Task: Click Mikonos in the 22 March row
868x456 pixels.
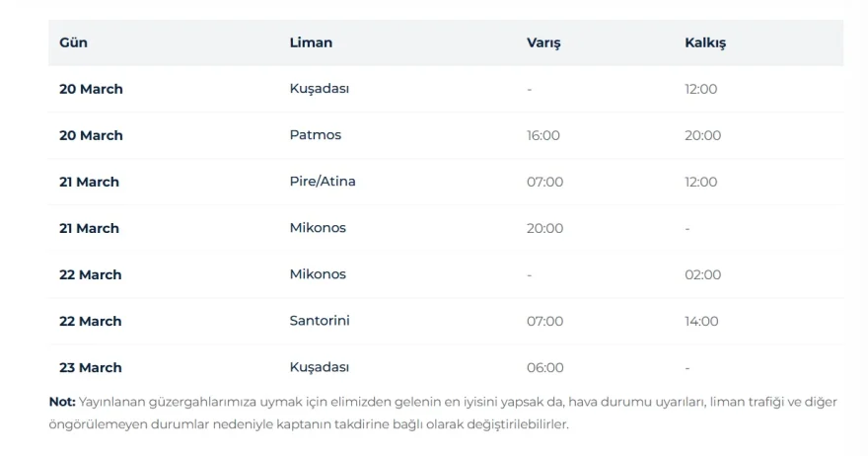Action: click(x=318, y=274)
